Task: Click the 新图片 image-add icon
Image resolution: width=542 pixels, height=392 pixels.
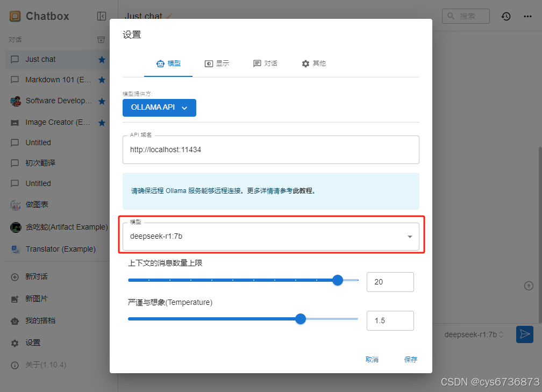Action: (15, 299)
